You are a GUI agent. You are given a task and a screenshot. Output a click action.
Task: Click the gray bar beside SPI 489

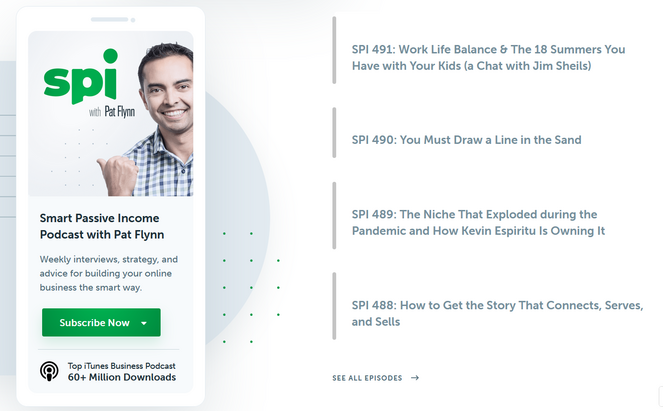[x=335, y=215]
